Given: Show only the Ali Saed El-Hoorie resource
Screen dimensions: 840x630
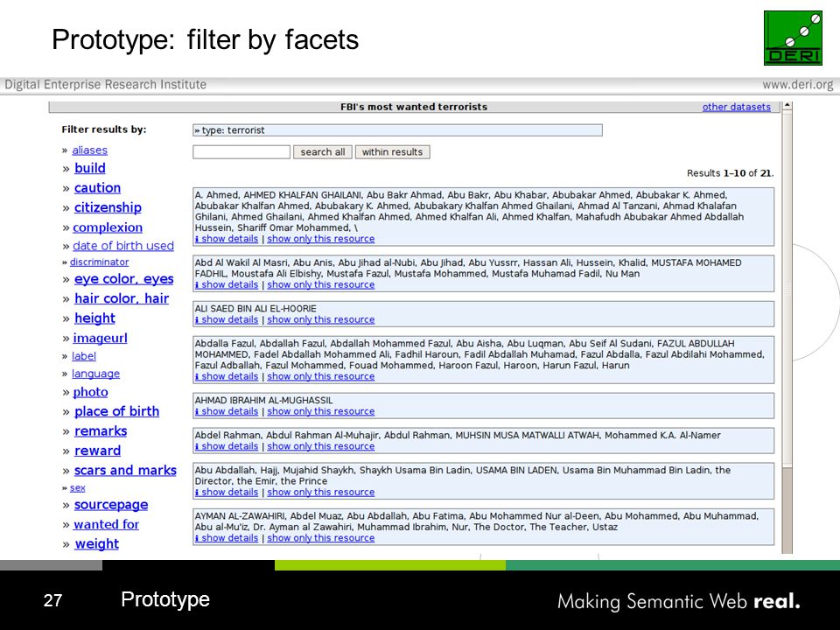Looking at the screenshot, I should (x=321, y=320).
